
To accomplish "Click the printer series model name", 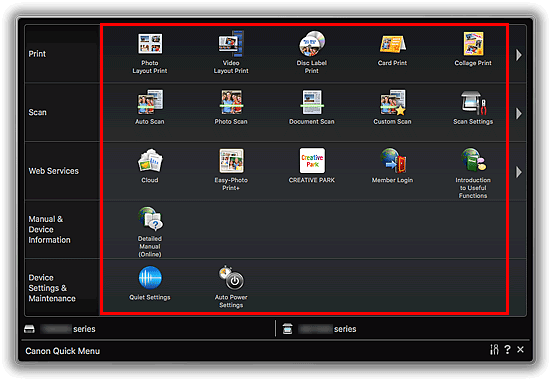I will [68, 329].
